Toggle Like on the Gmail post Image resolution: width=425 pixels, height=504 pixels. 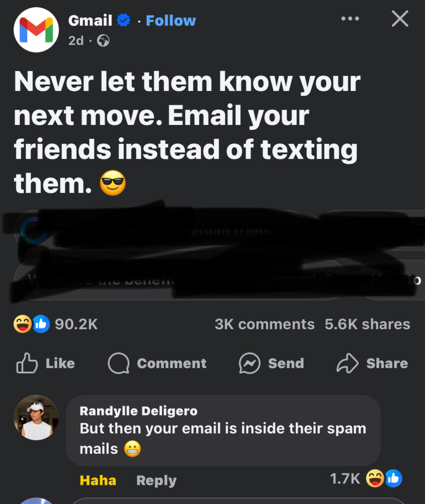point(45,363)
